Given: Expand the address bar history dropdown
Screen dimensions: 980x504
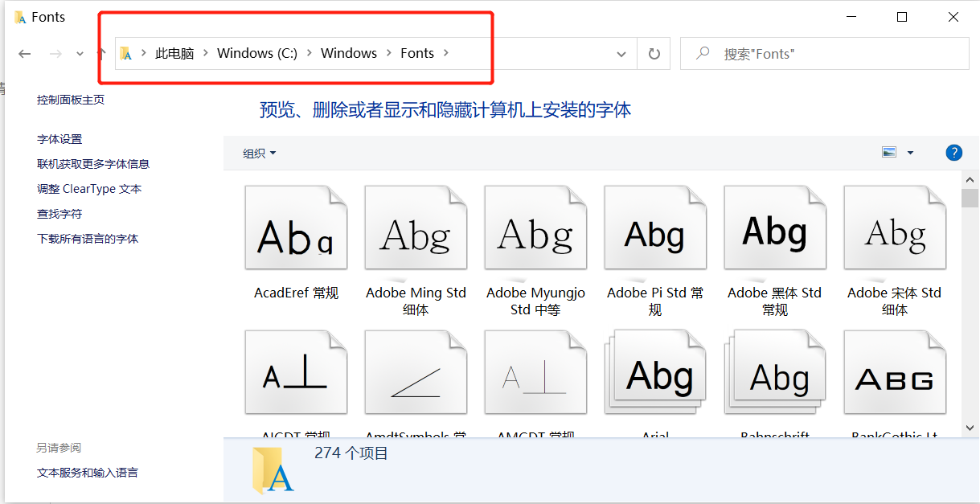Looking at the screenshot, I should tap(621, 53).
